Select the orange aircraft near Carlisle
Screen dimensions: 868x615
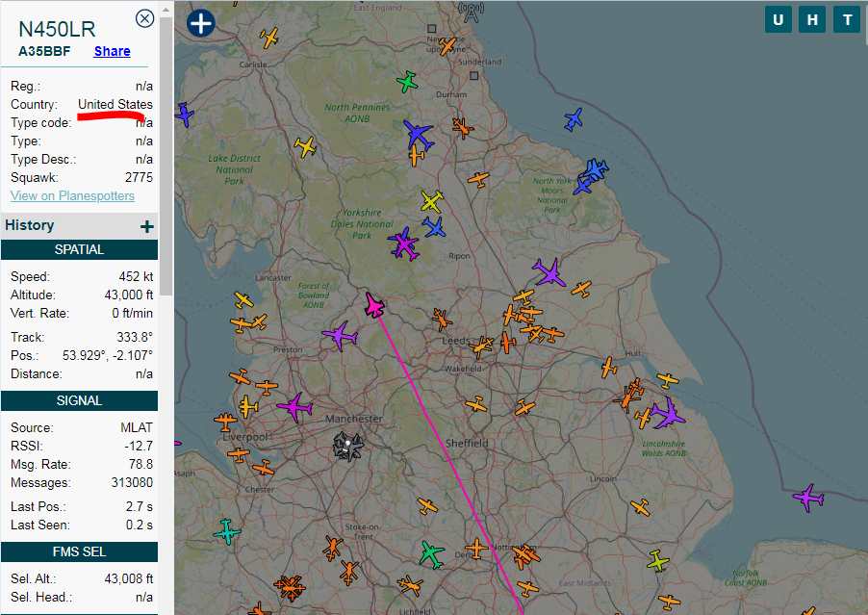[269, 38]
